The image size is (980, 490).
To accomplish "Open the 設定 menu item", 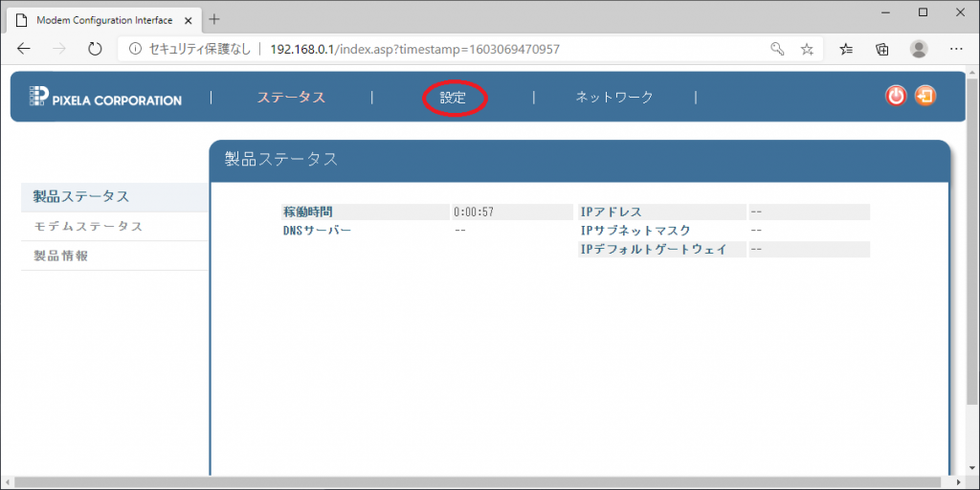I will click(x=453, y=98).
